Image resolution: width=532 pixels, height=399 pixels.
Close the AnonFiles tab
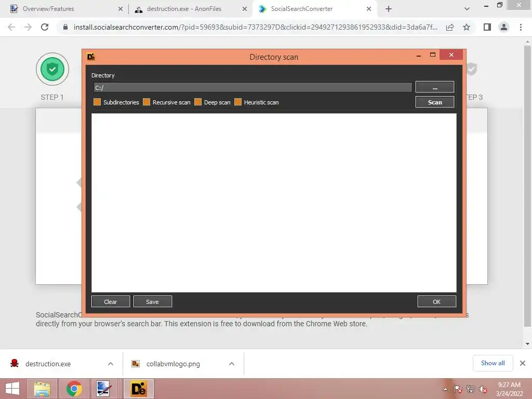[x=245, y=9]
